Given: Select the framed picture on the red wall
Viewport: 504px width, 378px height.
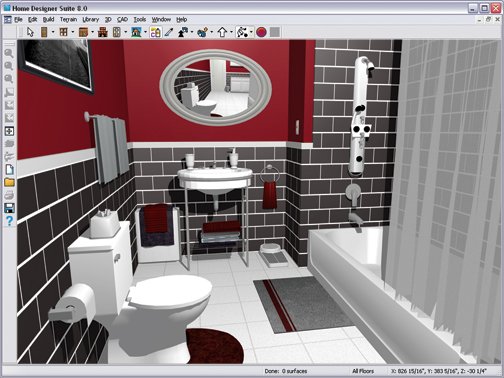Looking at the screenshot, I should pos(56,63).
